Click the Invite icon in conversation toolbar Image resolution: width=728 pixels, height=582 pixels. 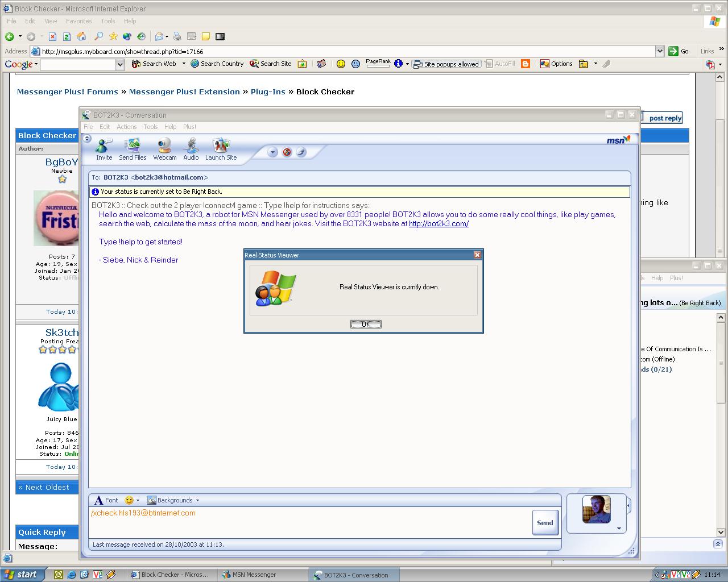click(x=104, y=147)
